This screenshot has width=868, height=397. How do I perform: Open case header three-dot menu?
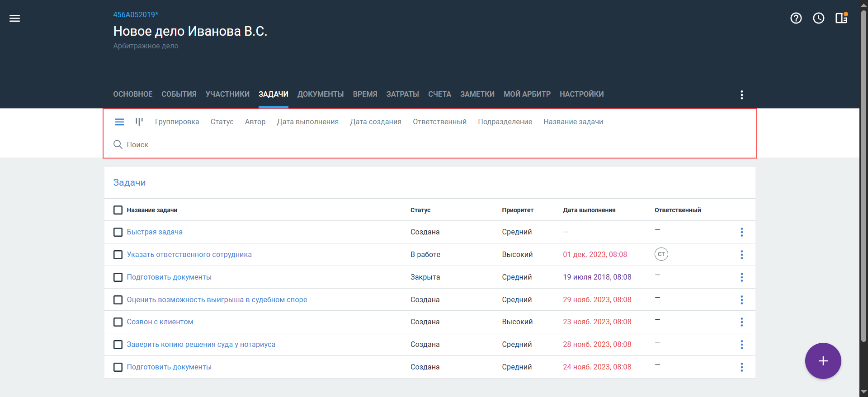(741, 95)
